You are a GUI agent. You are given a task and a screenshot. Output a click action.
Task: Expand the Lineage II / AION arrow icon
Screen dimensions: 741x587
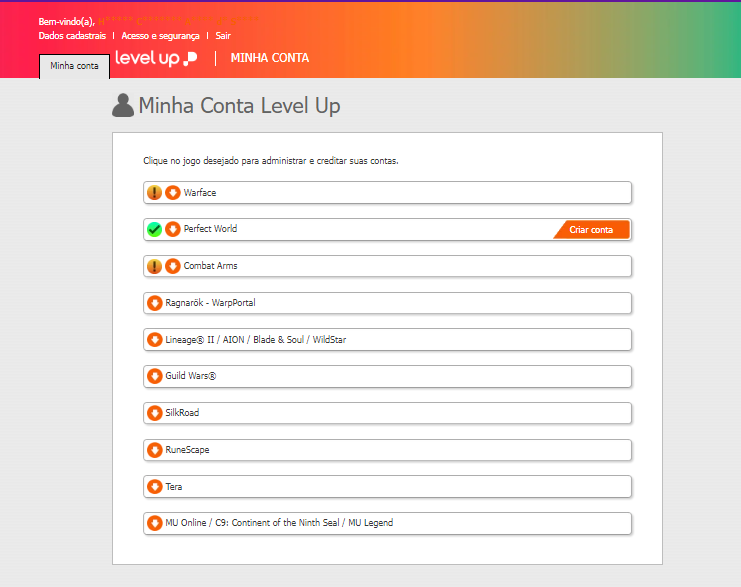point(155,340)
